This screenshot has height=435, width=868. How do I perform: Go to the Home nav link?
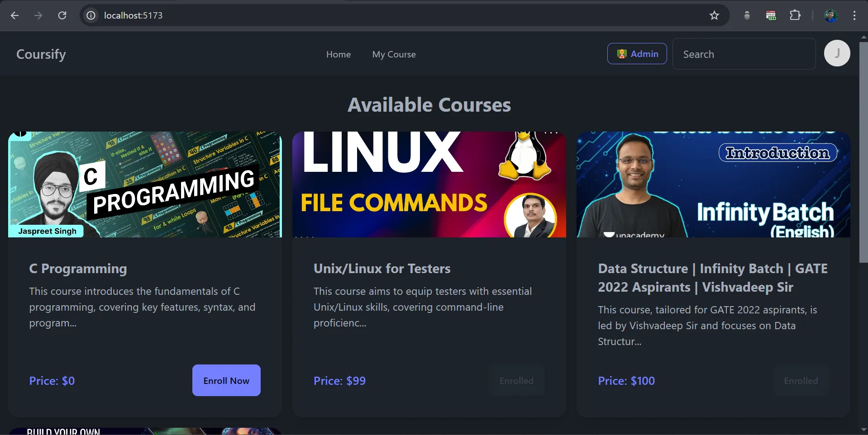[x=338, y=54]
